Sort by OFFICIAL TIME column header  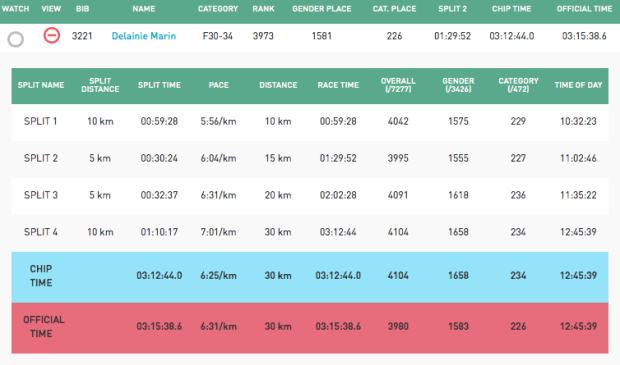(584, 9)
